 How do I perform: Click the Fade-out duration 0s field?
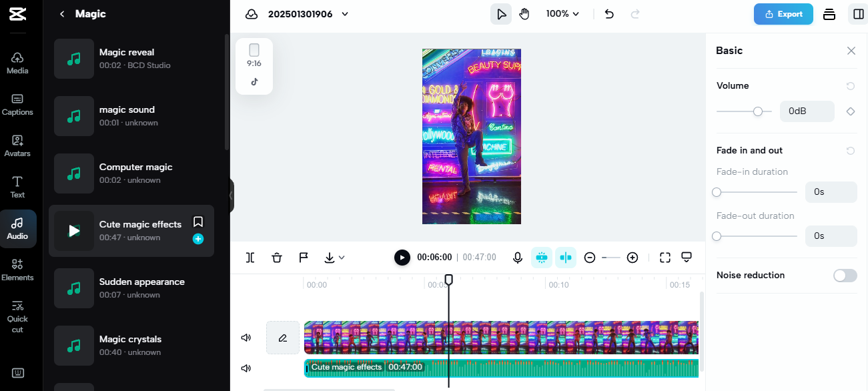pyautogui.click(x=831, y=236)
